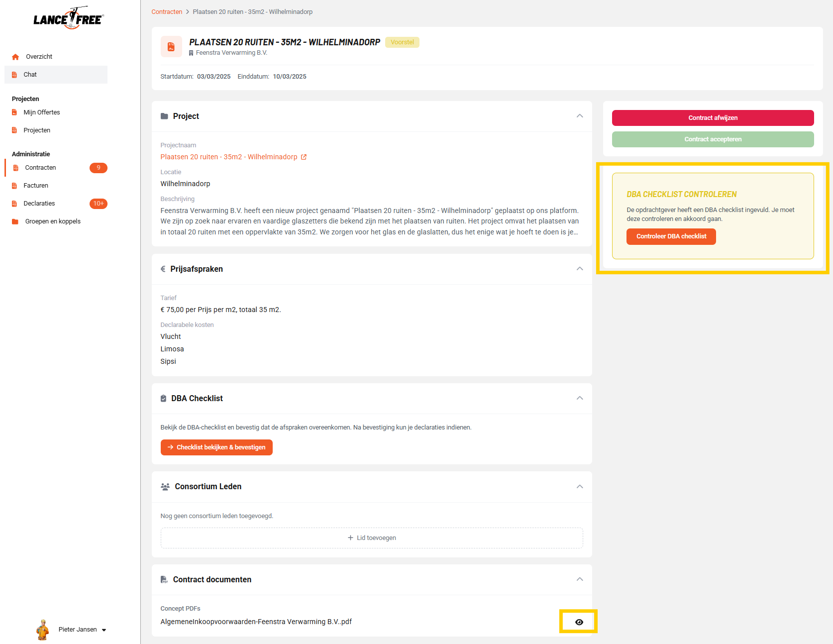Open the Overzicht home icon
The image size is (833, 644).
click(15, 57)
